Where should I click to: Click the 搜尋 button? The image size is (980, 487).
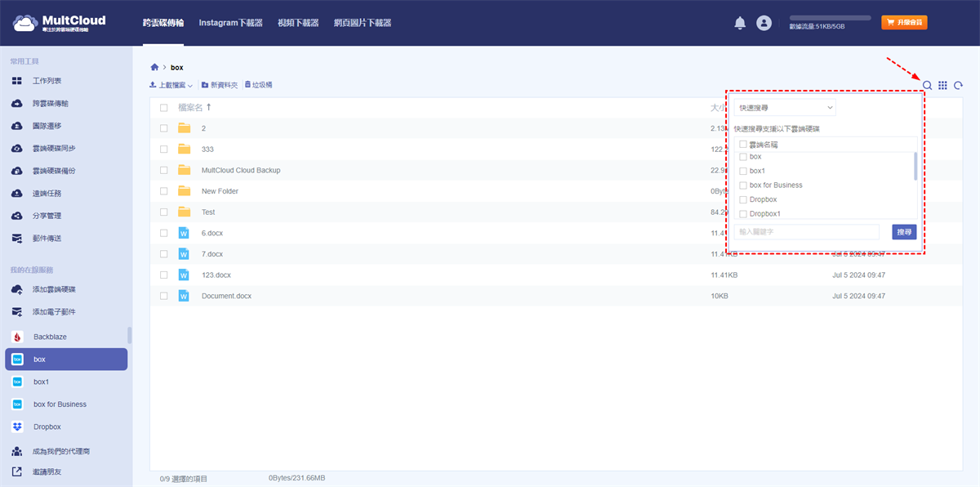click(904, 232)
